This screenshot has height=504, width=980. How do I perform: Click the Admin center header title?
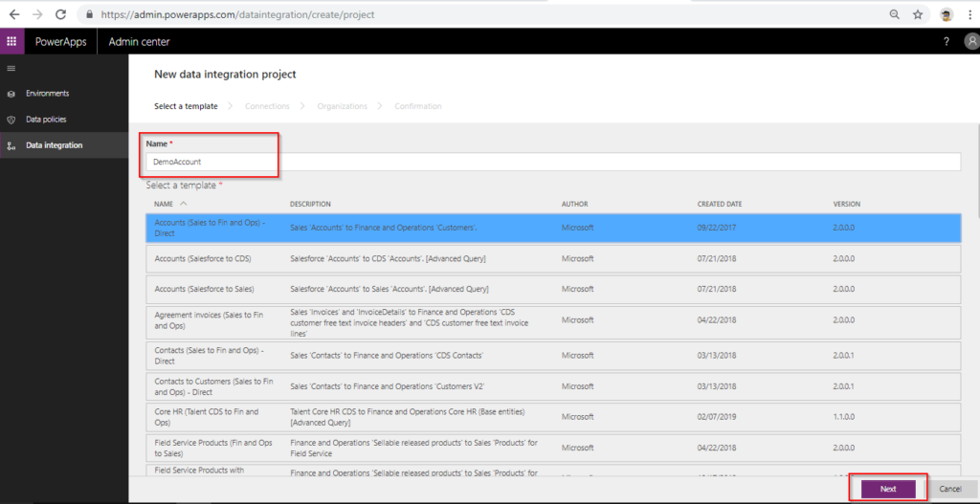point(139,42)
